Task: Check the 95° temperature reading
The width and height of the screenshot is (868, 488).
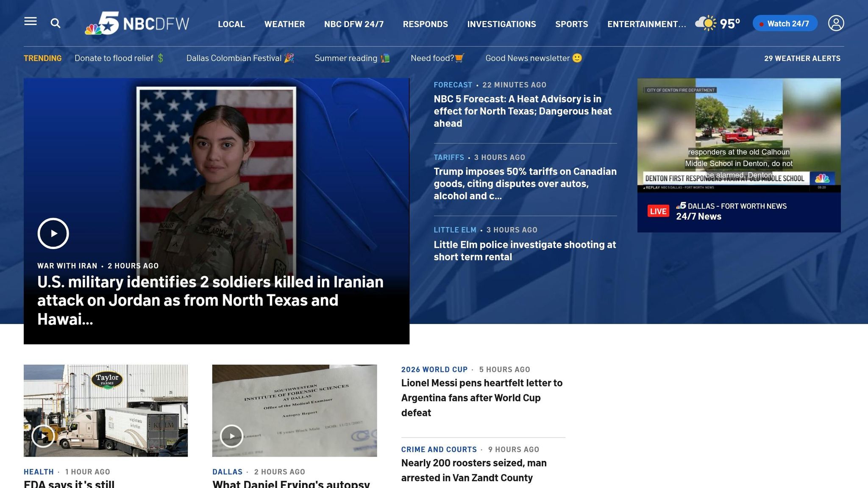Action: 730,24
